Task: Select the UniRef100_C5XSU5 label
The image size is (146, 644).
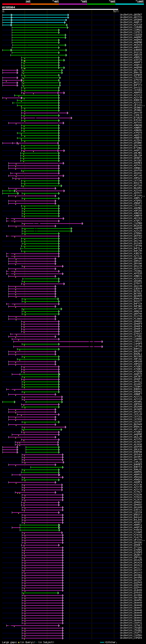Action: pos(131,77)
